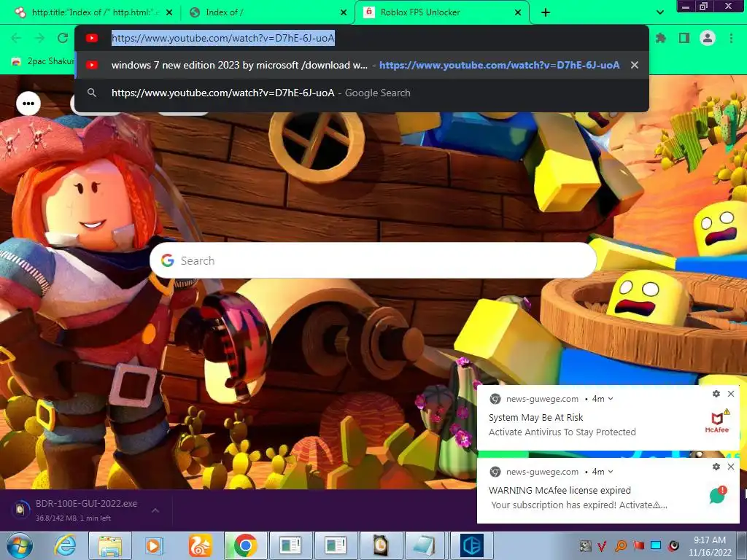Click the green chat alert notification image

pos(719,495)
